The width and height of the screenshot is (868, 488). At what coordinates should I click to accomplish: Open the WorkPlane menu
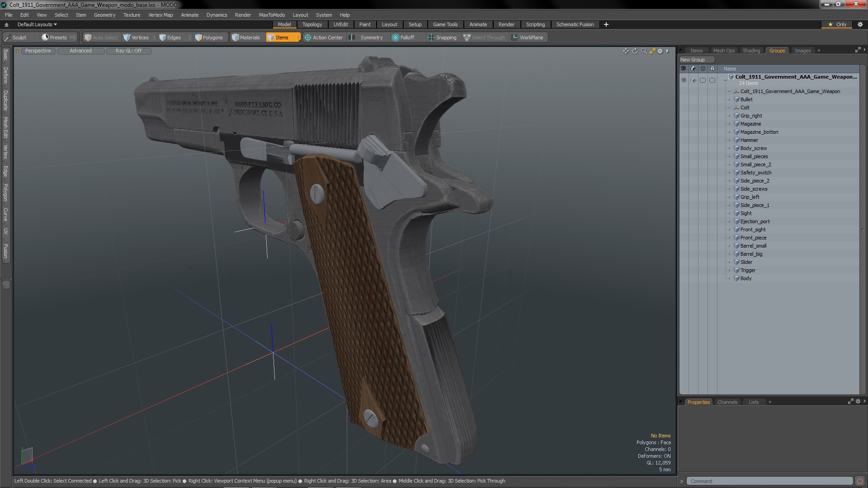click(x=528, y=38)
